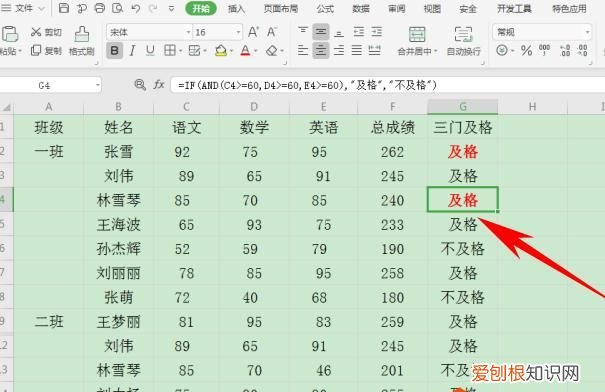Open the fill color dropdown arrow
605x392 pixels.
point(232,51)
